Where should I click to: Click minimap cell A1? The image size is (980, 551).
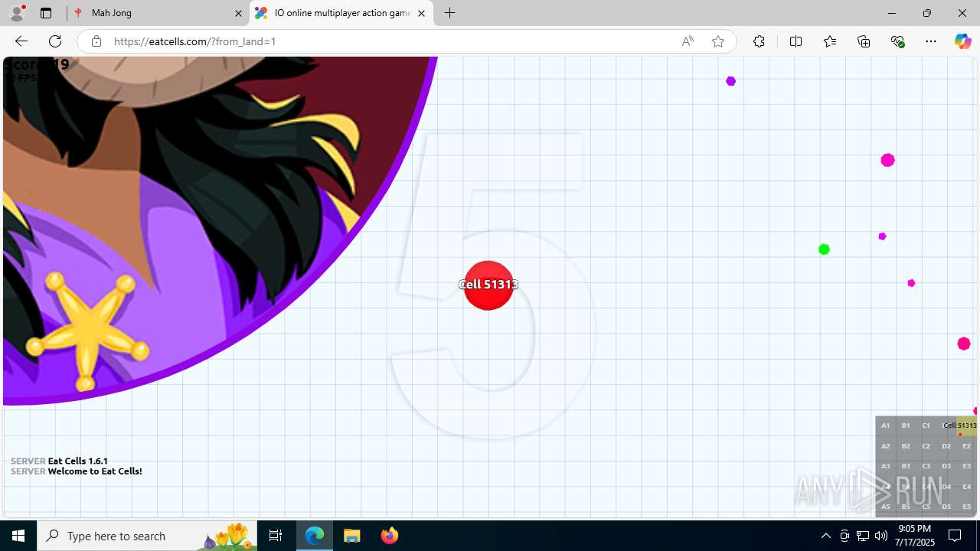(x=885, y=425)
